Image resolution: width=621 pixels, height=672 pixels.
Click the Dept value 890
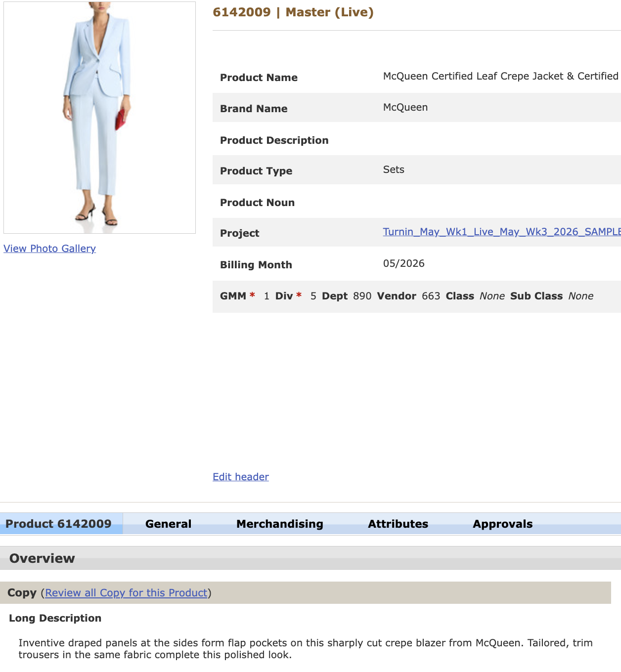point(362,296)
